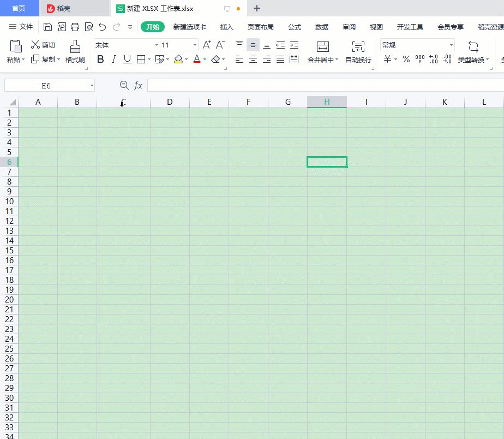The image size is (504, 439).
Task: Click the Save icon in quick toolbar
Action: (47, 27)
